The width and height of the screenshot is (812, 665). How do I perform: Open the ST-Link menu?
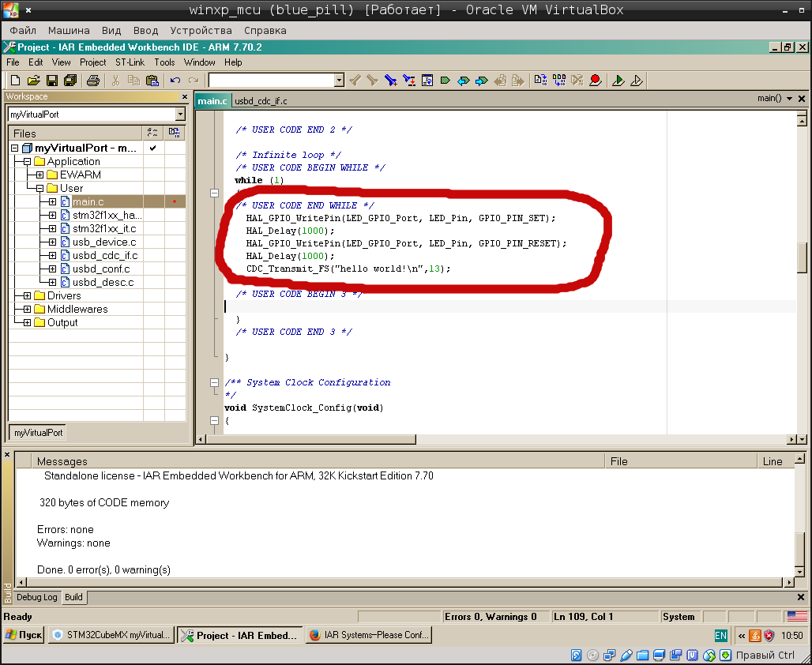point(130,62)
